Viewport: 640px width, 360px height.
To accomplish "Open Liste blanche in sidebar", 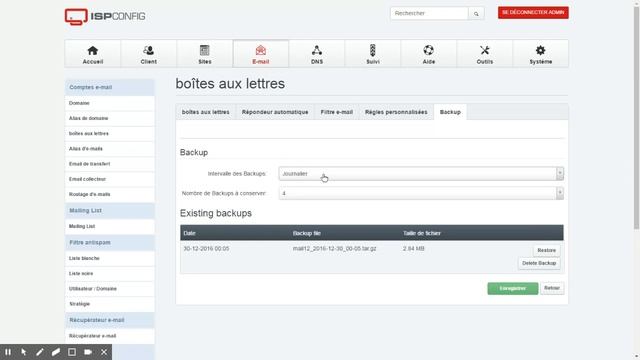I will coord(109,258).
